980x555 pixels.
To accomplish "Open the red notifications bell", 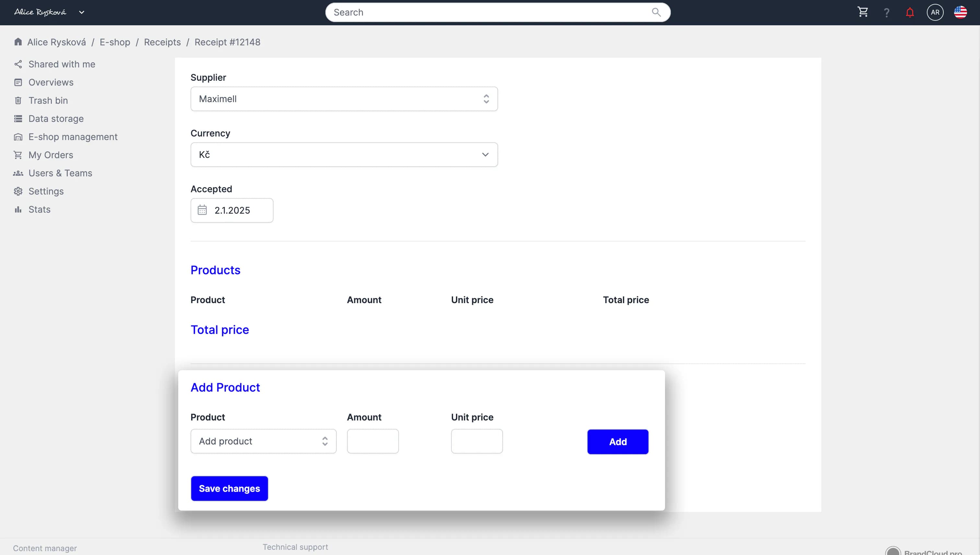I will [910, 13].
